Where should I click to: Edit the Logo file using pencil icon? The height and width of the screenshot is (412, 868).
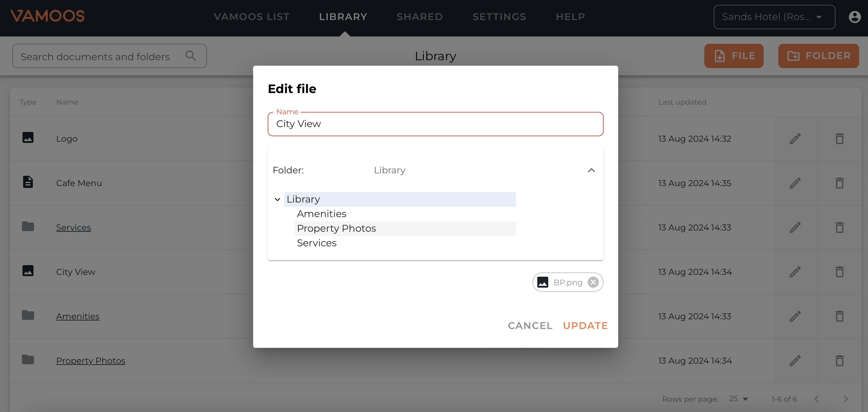coord(795,138)
